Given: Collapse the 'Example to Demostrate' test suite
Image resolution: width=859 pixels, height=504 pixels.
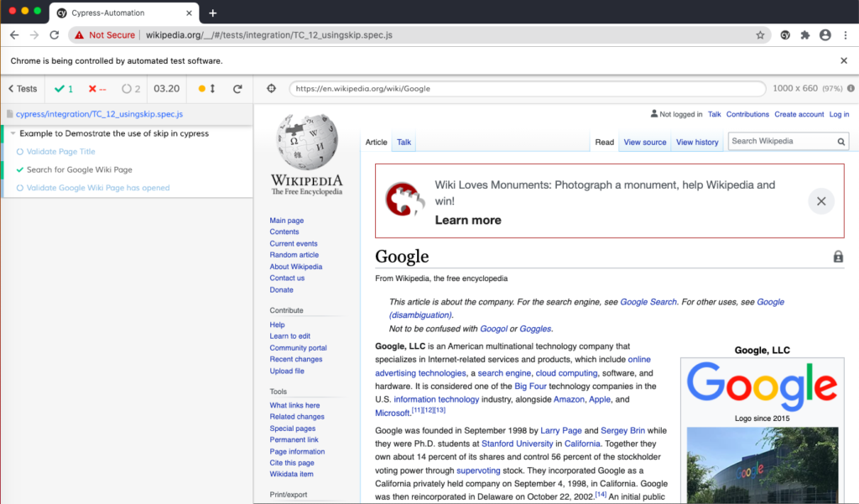Looking at the screenshot, I should click(13, 133).
